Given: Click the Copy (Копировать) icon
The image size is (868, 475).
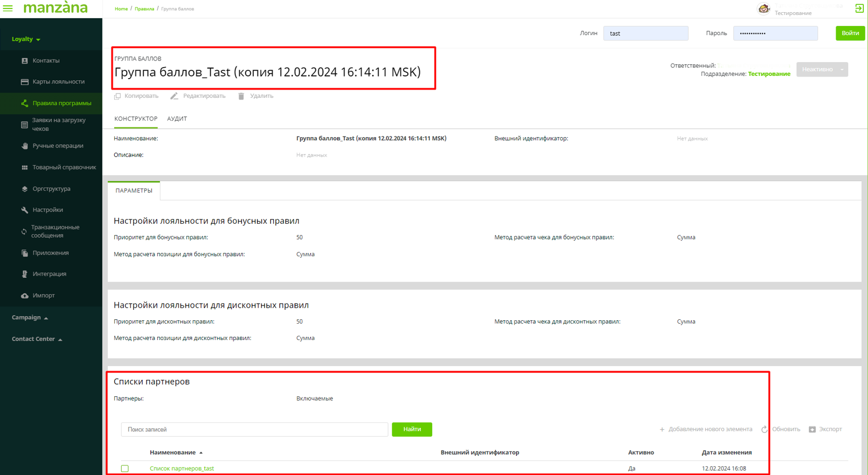Looking at the screenshot, I should point(118,96).
